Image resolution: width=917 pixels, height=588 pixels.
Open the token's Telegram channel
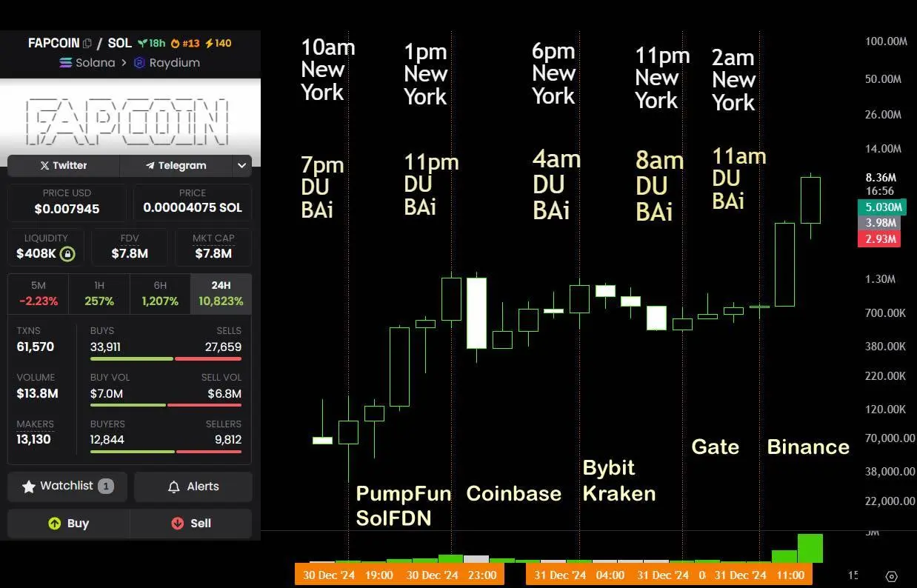tap(176, 165)
